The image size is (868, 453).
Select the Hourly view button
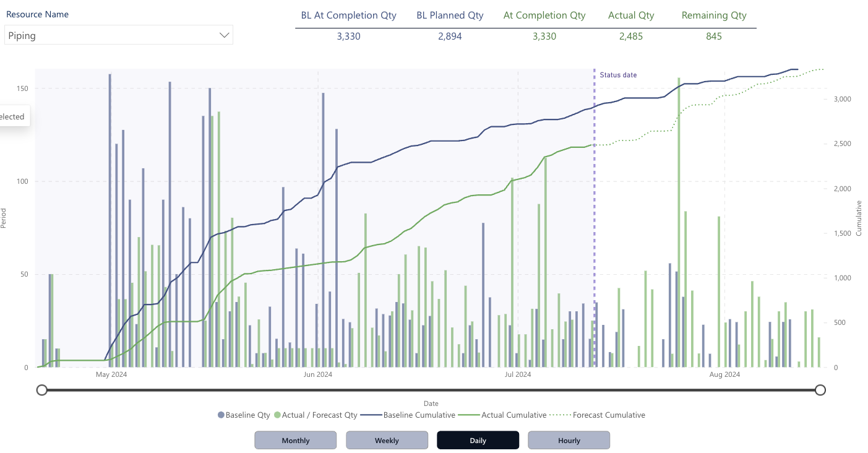click(x=569, y=441)
